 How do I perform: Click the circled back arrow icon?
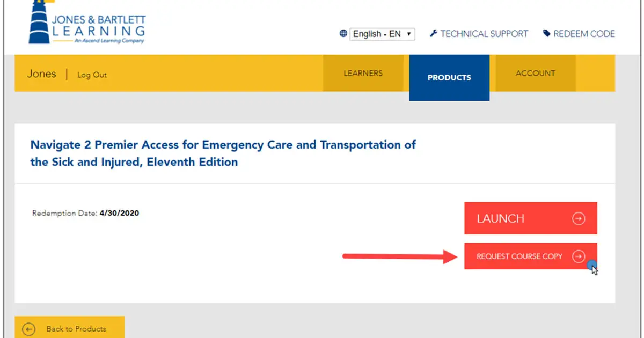pyautogui.click(x=29, y=329)
